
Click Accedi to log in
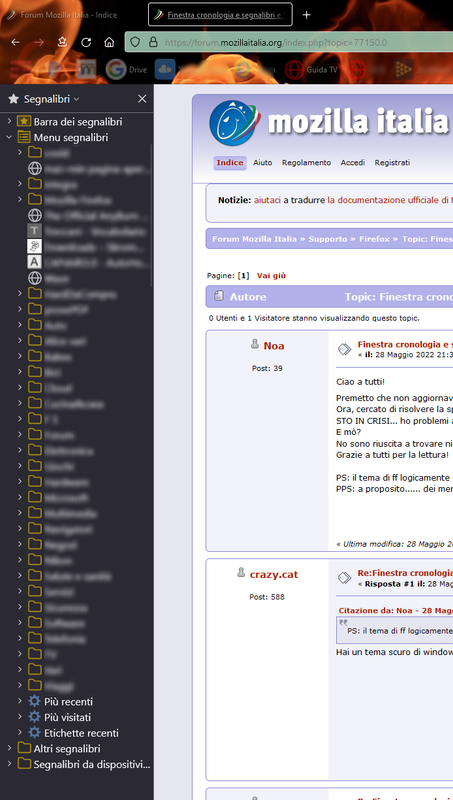353,163
